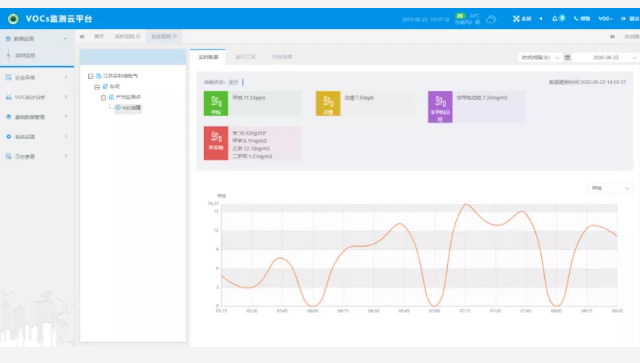
Task: Open the tab operations dropdown at far right
Action: pyautogui.click(x=631, y=36)
